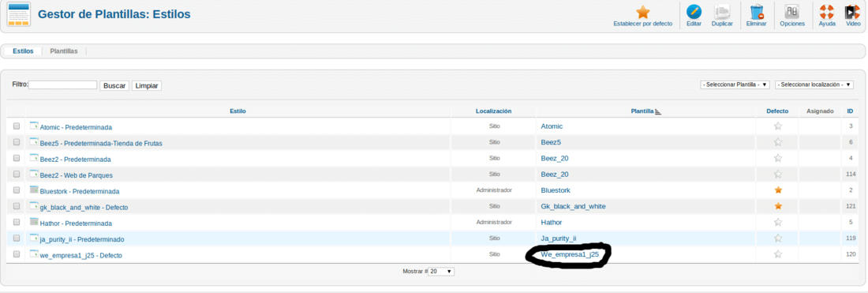Sort by the Defecto column header
The height and width of the screenshot is (293, 868).
coord(778,111)
